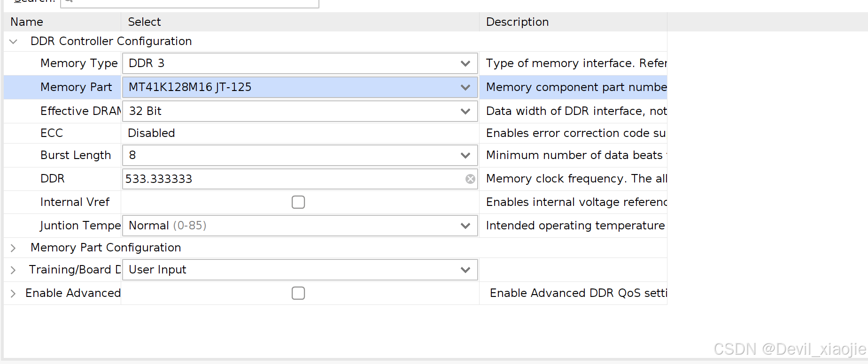Click the Name column header

pos(27,22)
